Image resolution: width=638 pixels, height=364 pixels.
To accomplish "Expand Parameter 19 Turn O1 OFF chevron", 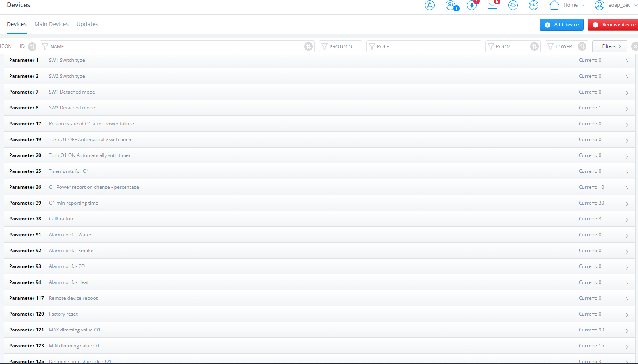I will (x=627, y=140).
